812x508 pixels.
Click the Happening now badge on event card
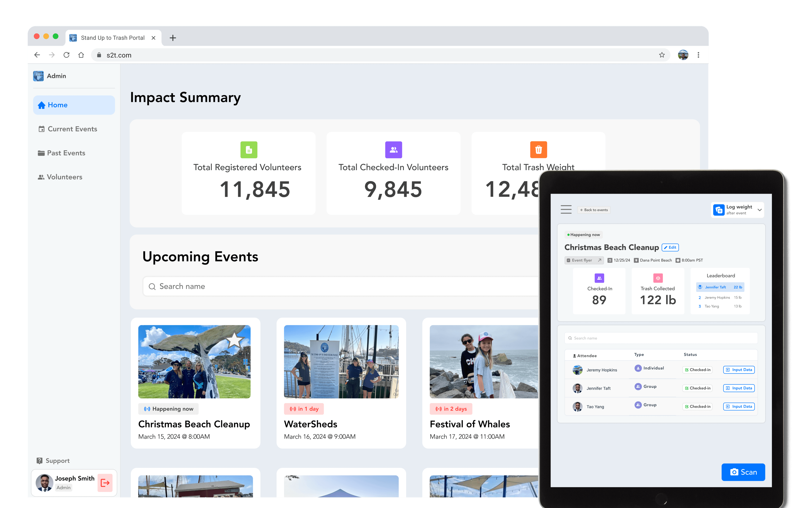168,409
